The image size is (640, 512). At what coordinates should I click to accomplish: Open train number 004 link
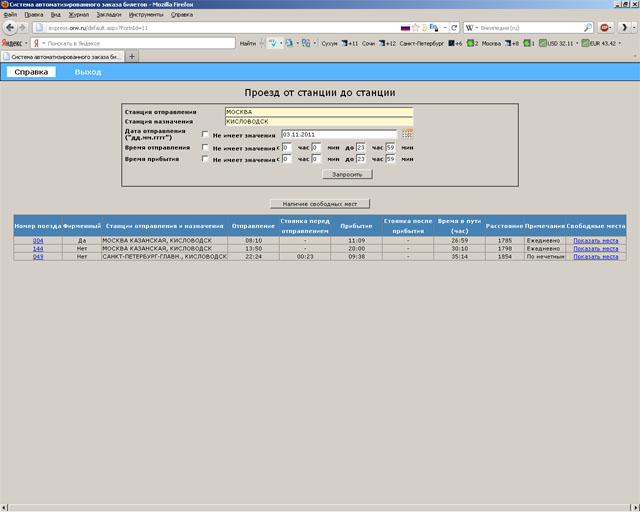pyautogui.click(x=38, y=241)
